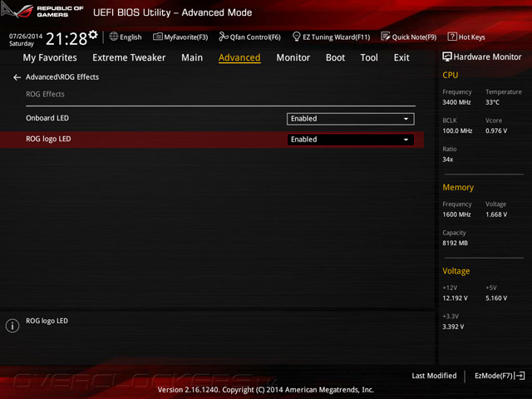Click the +5V reading 5.160 V
532x399 pixels.
click(x=496, y=298)
